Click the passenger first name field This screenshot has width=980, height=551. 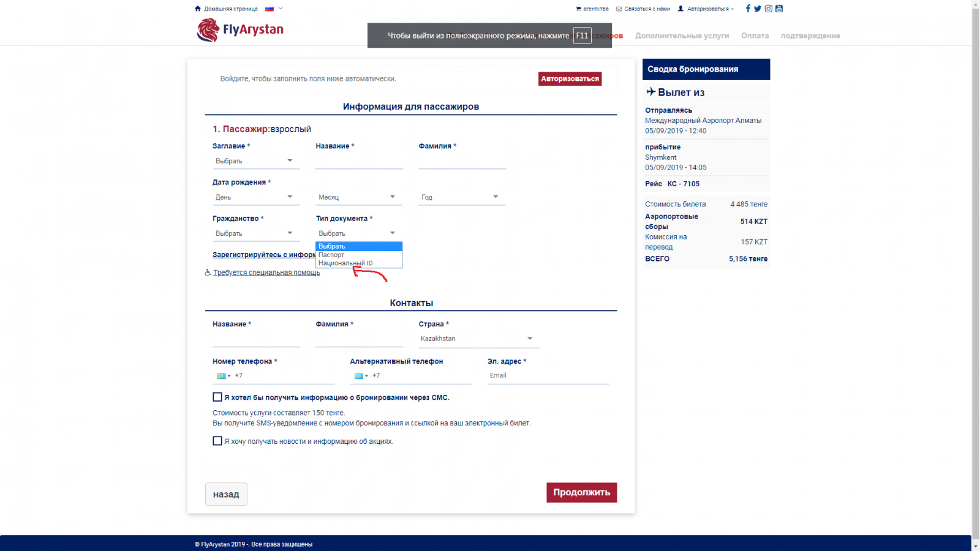pyautogui.click(x=359, y=161)
